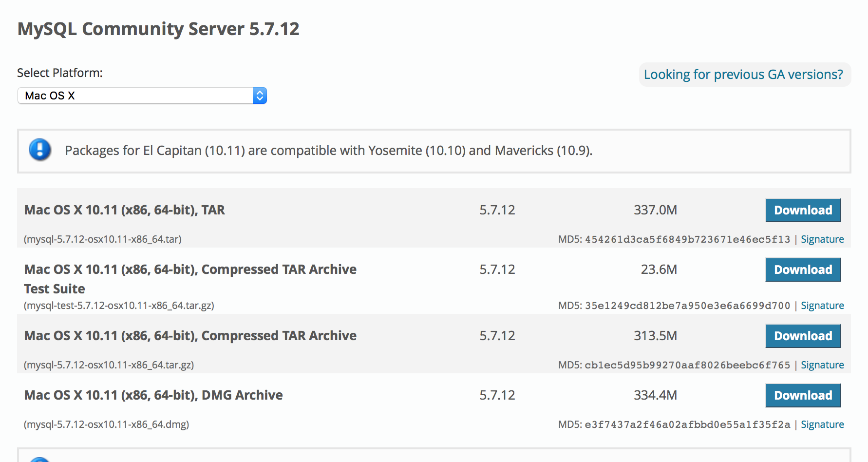The image size is (868, 462).
Task: Click the 'Select Platform:' label
Action: pyautogui.click(x=60, y=73)
